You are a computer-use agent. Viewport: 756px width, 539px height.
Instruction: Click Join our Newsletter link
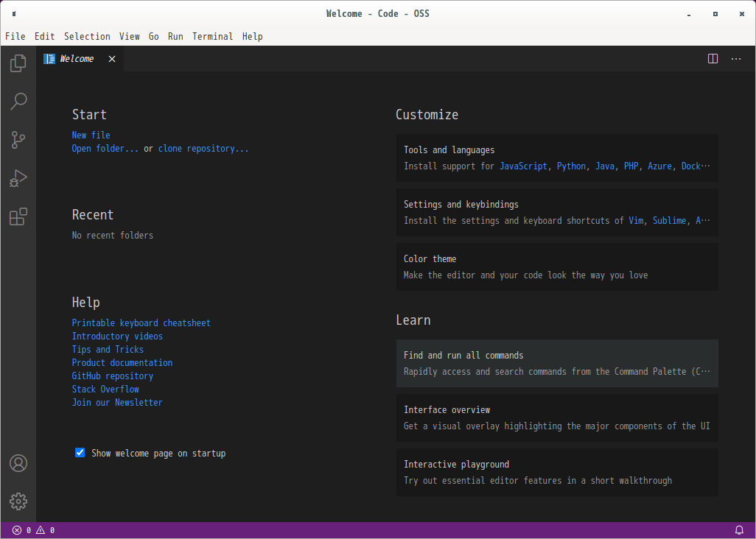pos(117,403)
